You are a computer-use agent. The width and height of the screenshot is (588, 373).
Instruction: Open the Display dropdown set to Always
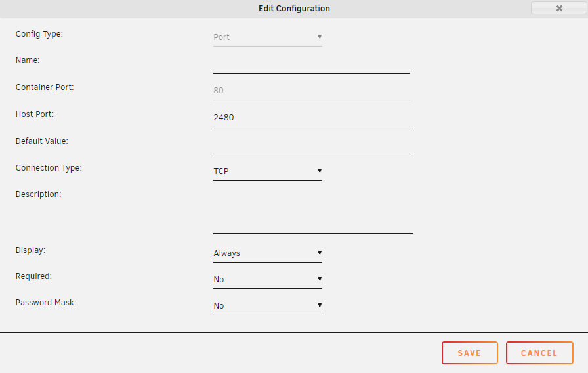(268, 253)
